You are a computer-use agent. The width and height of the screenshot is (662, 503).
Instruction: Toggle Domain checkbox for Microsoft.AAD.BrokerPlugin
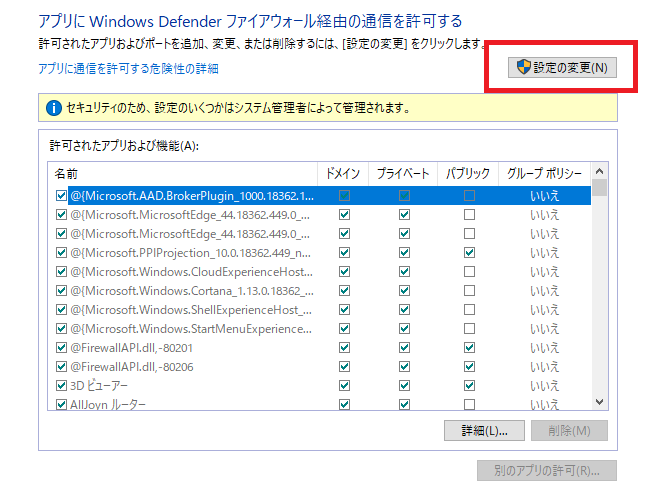click(x=345, y=196)
